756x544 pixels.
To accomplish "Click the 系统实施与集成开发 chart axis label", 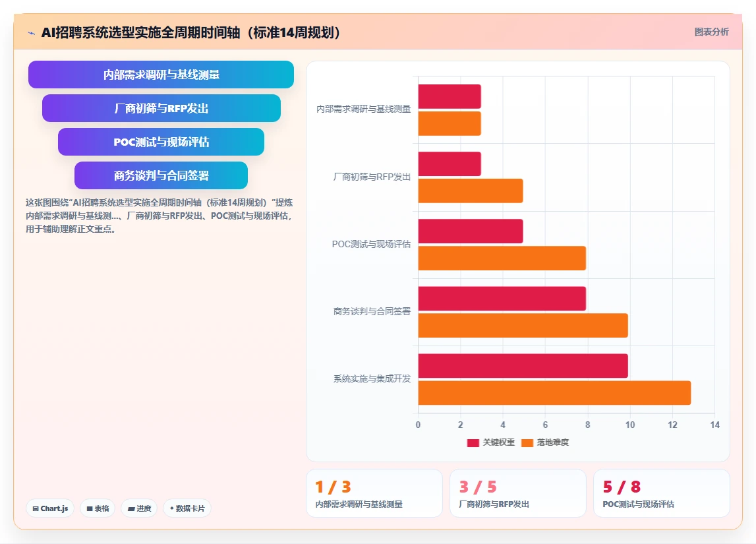I will 372,379.
